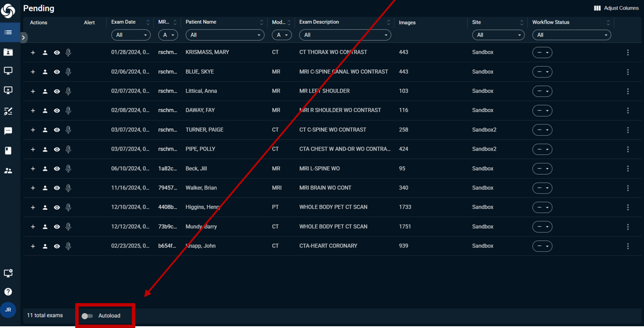Open more options menu for TURNER, PAIGE
Screen dimensions: 644x328
tap(628, 130)
